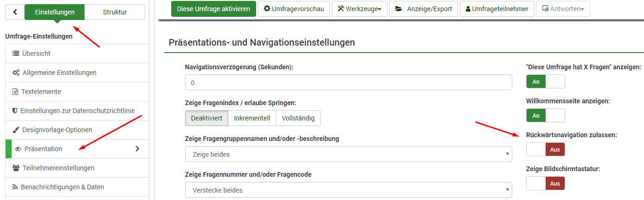Screen dimensions: 644x200
Task: Open the Zeige Fragengruppennamen dropdown
Action: pyautogui.click(x=348, y=154)
